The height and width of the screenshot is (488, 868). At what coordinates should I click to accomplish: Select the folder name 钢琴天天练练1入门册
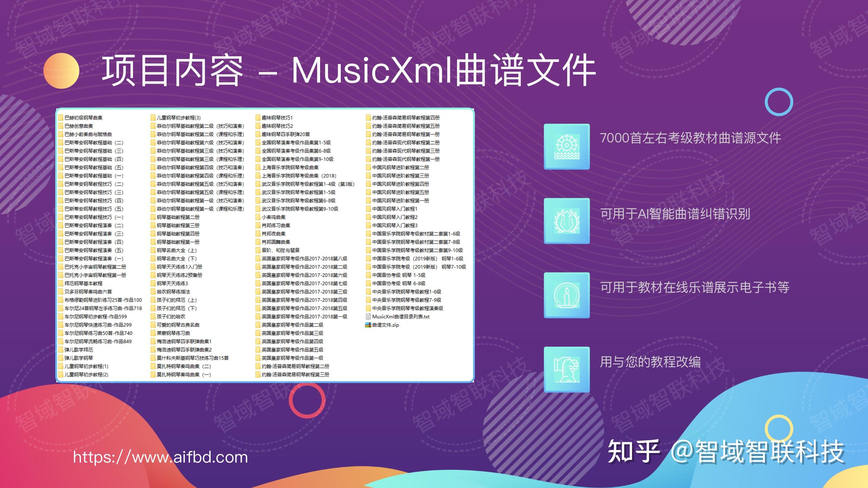[x=179, y=267]
